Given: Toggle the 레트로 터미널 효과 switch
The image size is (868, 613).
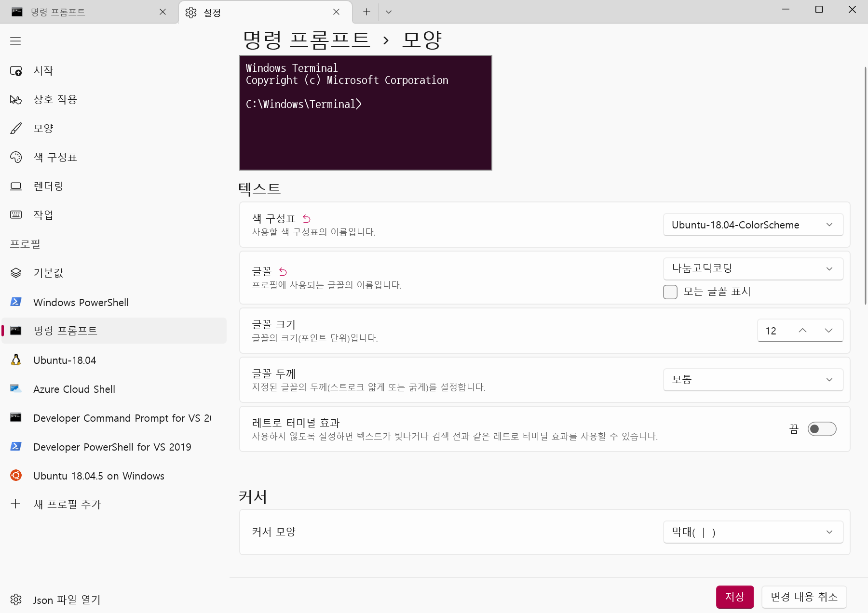Looking at the screenshot, I should tap(822, 429).
